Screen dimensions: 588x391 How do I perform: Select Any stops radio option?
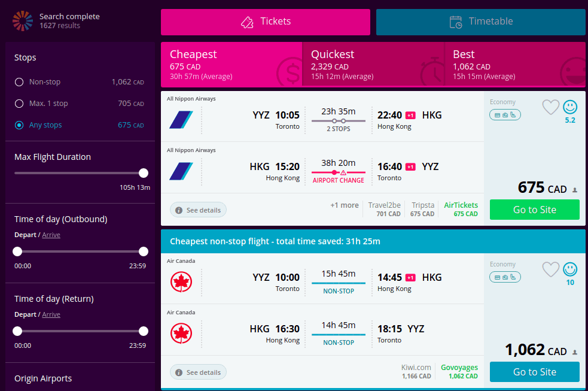pyautogui.click(x=19, y=125)
